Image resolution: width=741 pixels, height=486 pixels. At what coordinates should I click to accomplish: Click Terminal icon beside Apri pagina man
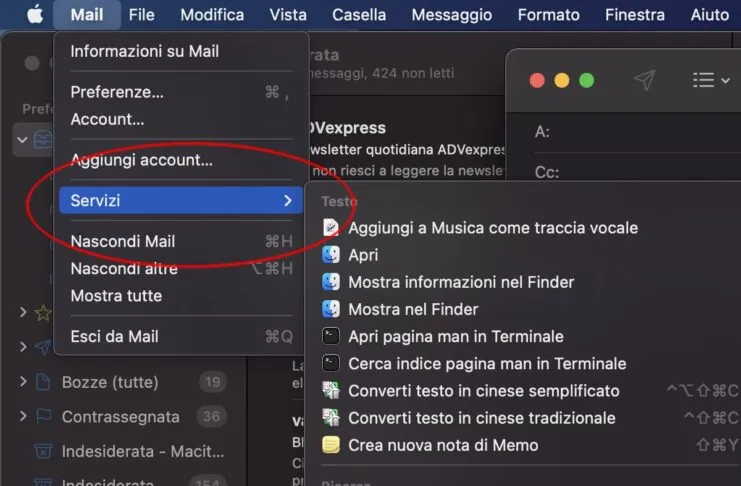pyautogui.click(x=331, y=336)
